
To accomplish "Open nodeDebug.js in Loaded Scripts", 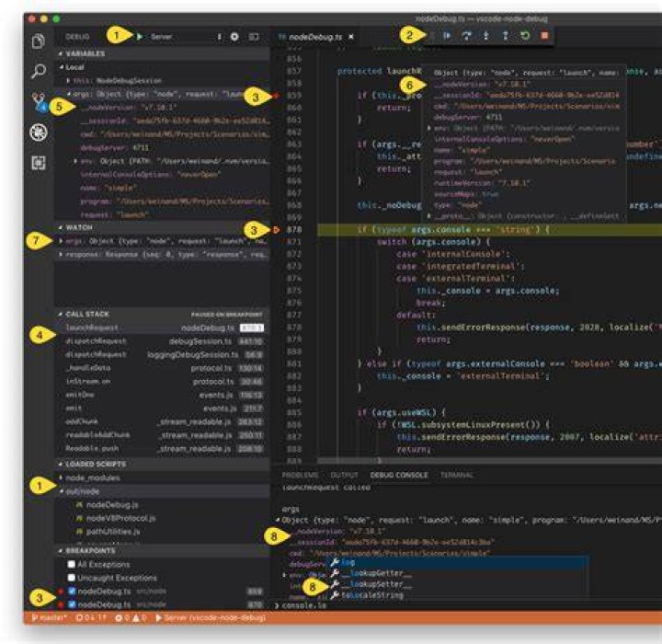I will [112, 504].
